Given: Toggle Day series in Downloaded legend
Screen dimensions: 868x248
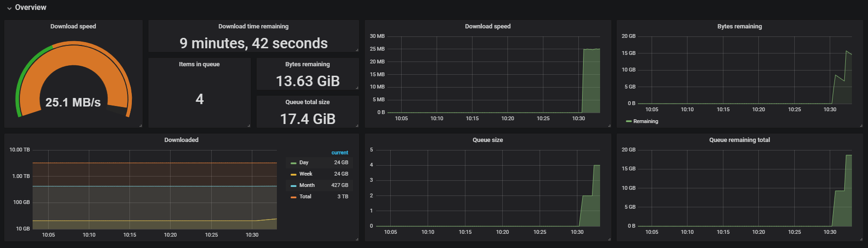Looking at the screenshot, I should [304, 163].
